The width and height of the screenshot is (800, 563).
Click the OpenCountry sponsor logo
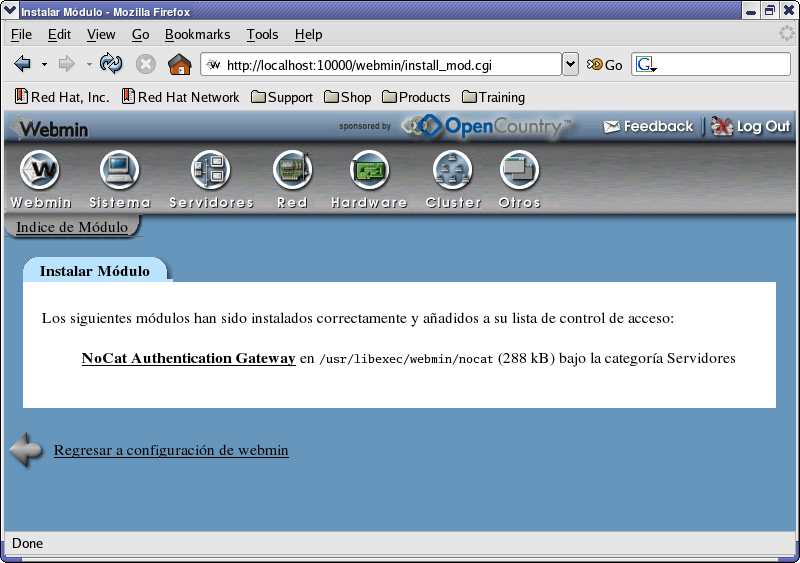(486, 126)
